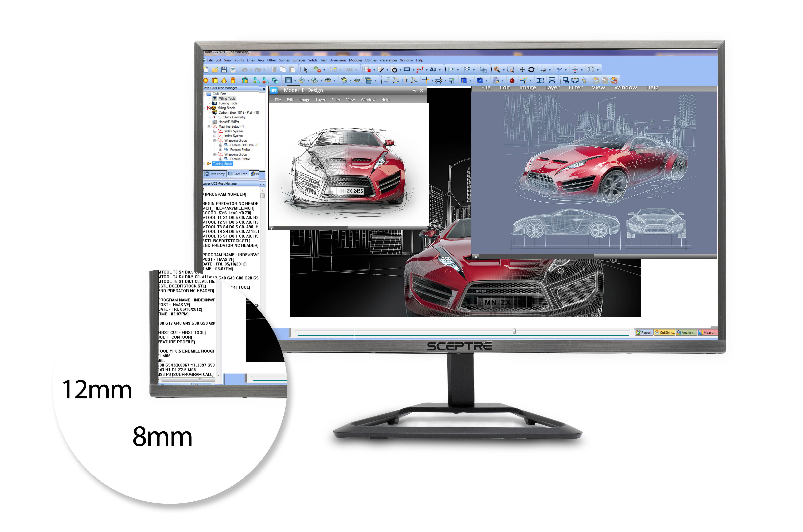This screenshot has width=803, height=532.
Task: Open the Modules menu
Action: point(356,60)
